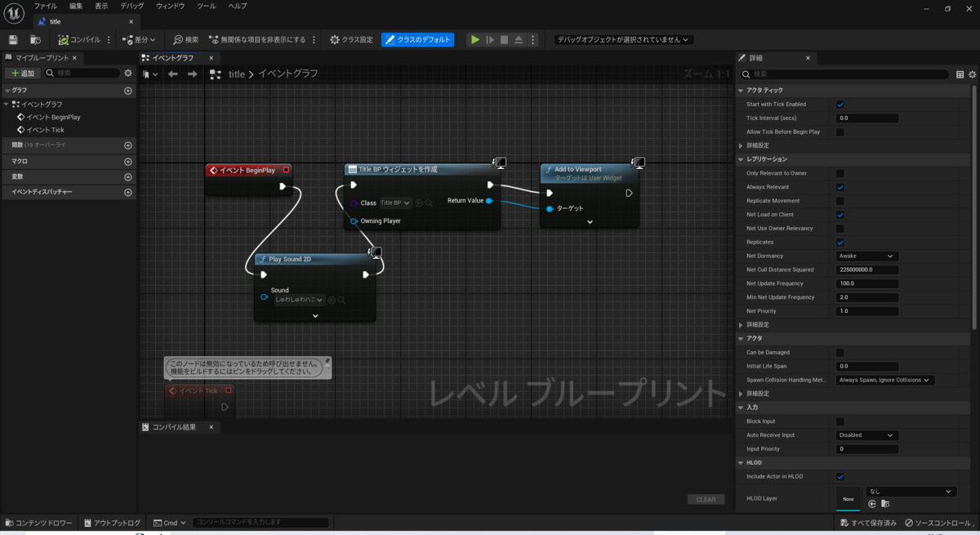The image size is (980, 535).
Task: Open My Blueprint settings gear icon
Action: 128,73
